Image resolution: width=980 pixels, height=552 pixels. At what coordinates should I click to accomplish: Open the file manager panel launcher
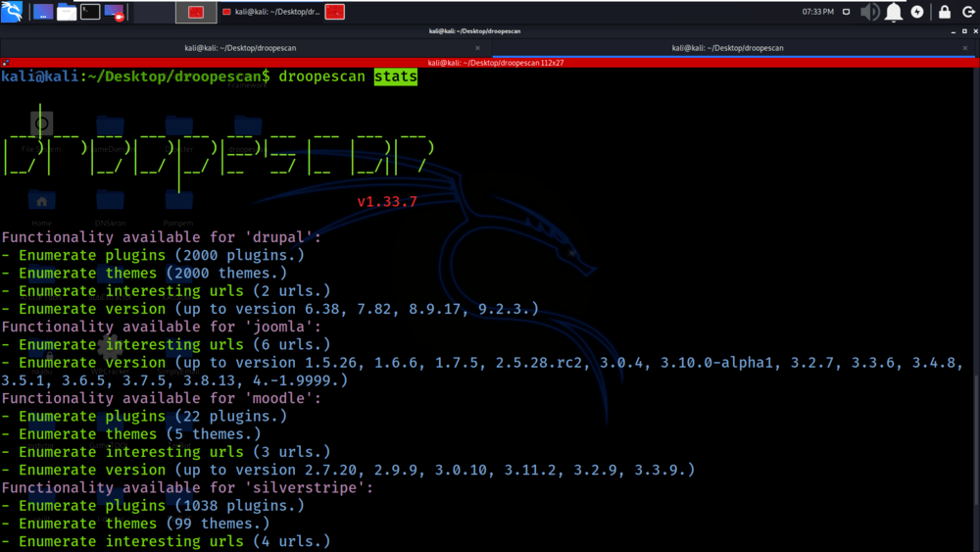tap(67, 12)
